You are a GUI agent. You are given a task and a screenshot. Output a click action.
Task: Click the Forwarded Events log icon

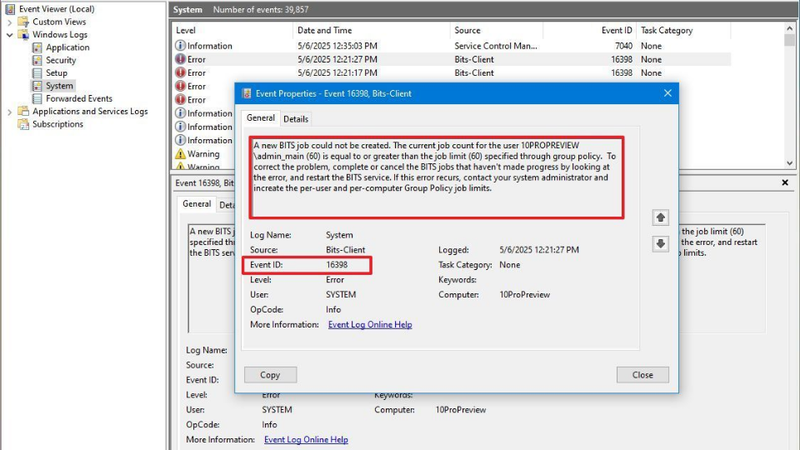click(37, 98)
